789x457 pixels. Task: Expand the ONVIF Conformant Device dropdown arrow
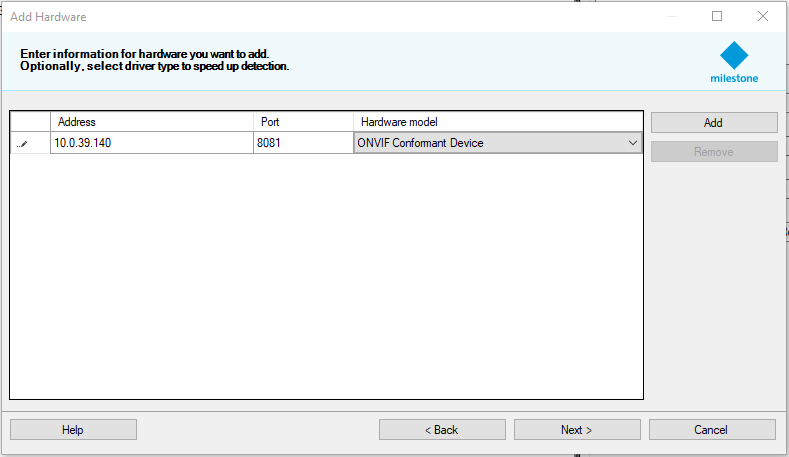pos(633,143)
